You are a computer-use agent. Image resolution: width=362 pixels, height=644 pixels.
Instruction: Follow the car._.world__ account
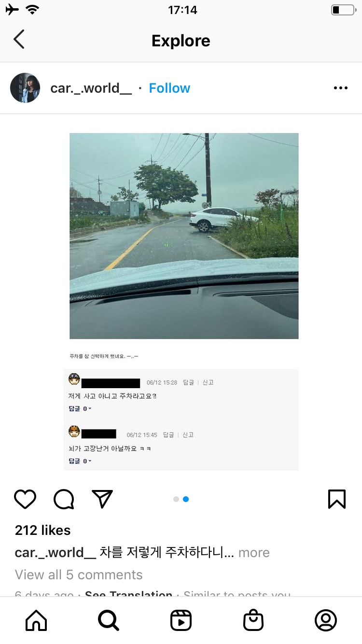tap(169, 88)
